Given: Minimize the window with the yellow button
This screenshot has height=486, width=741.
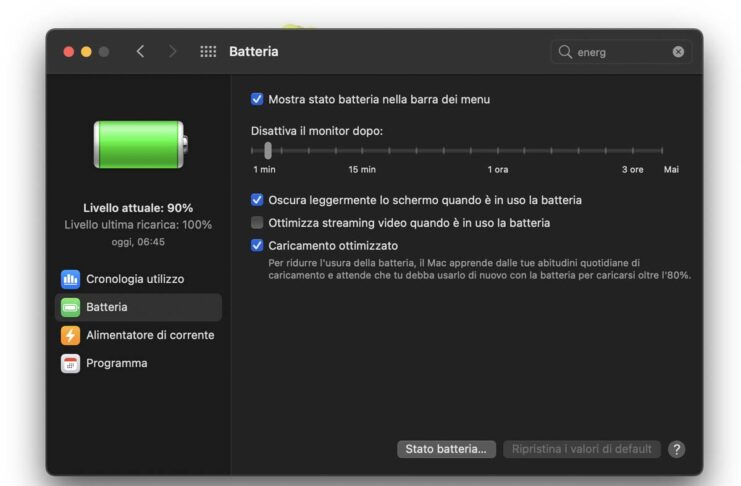Looking at the screenshot, I should point(86,52).
